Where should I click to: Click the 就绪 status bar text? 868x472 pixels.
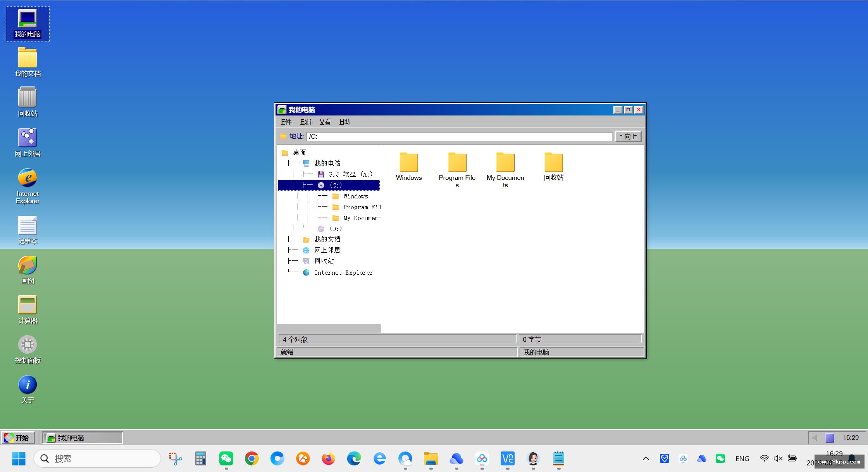coord(287,352)
